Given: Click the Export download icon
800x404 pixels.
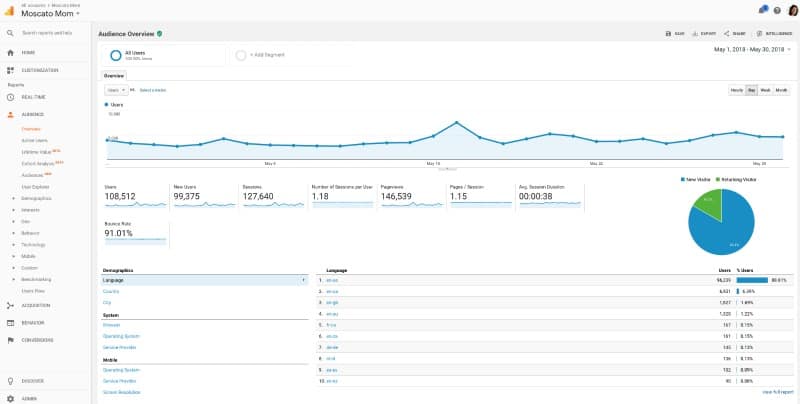Looking at the screenshot, I should 695,34.
